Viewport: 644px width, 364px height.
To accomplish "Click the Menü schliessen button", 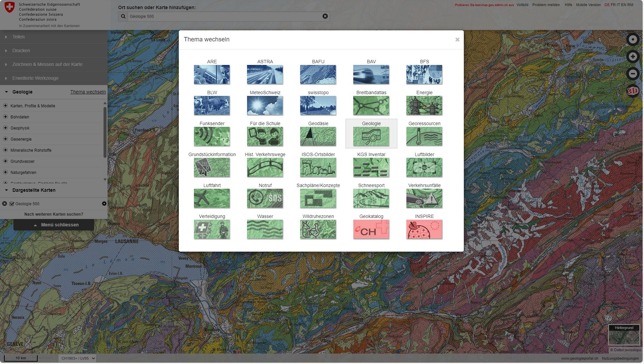I will [x=54, y=225].
